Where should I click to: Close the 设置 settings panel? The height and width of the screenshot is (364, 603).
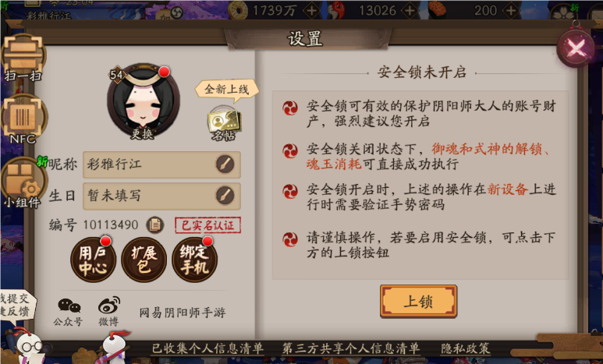(576, 48)
